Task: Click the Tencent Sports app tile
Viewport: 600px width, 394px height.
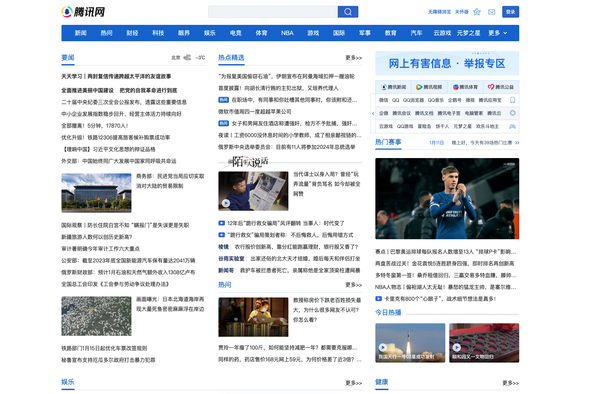Action: tap(465, 87)
